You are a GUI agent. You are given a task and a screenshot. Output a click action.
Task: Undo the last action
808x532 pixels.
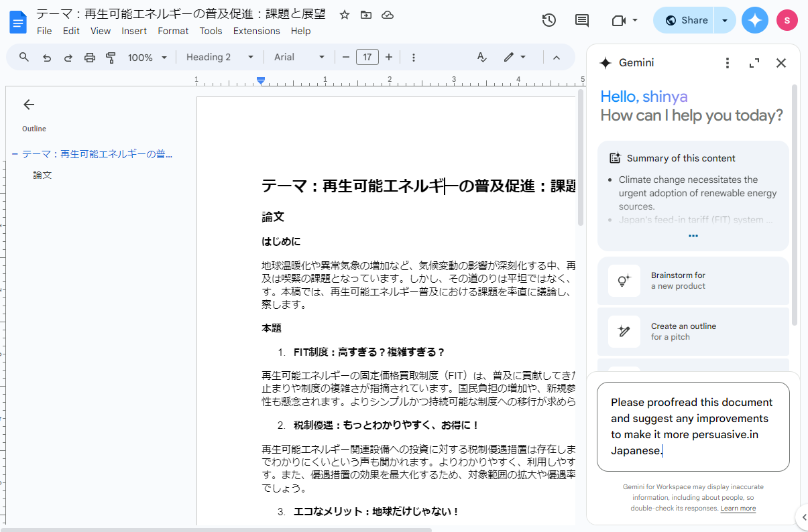46,57
